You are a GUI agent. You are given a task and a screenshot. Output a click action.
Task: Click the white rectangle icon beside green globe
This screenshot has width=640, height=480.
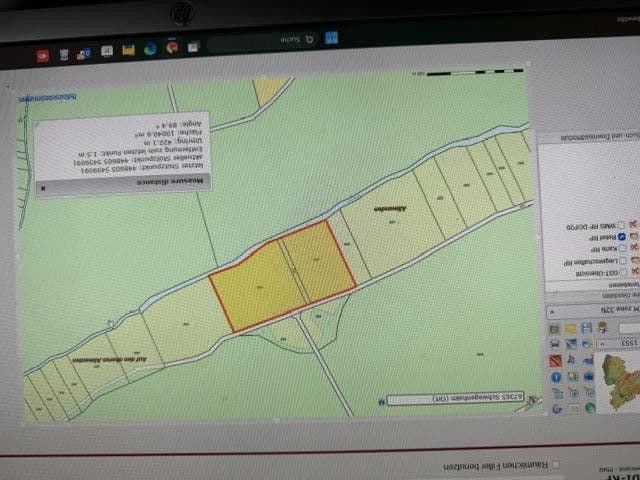click(x=573, y=408)
